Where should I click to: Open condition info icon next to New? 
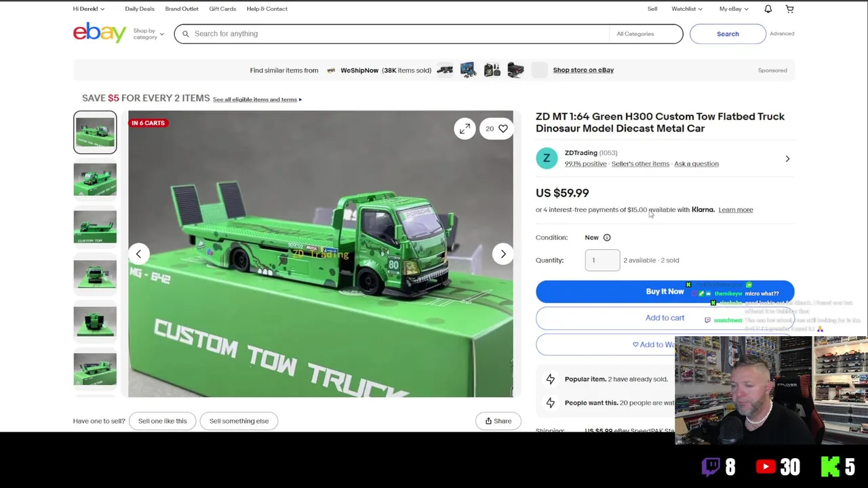607,238
